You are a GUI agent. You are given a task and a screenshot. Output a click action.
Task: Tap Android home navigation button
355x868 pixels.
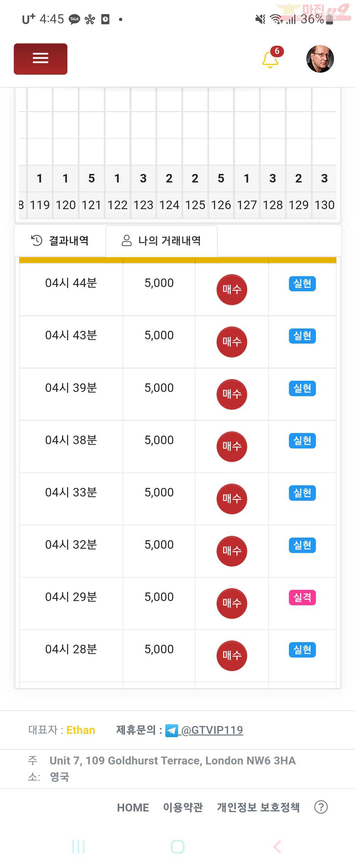pyautogui.click(x=177, y=846)
